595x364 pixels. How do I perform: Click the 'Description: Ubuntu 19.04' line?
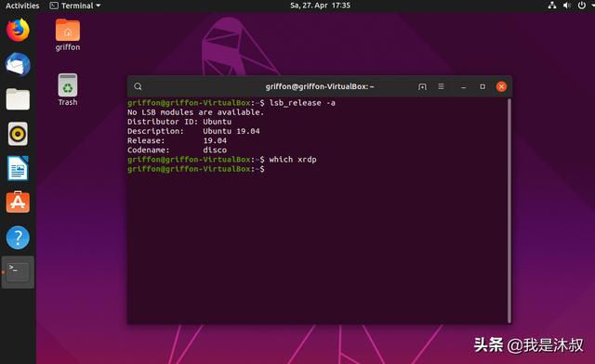point(193,131)
